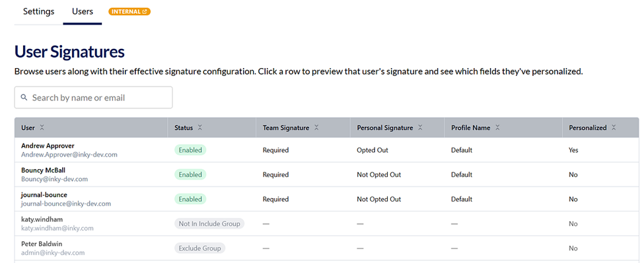Switch to the Settings tab
Viewport: 644px width, 263px height.
coord(38,11)
